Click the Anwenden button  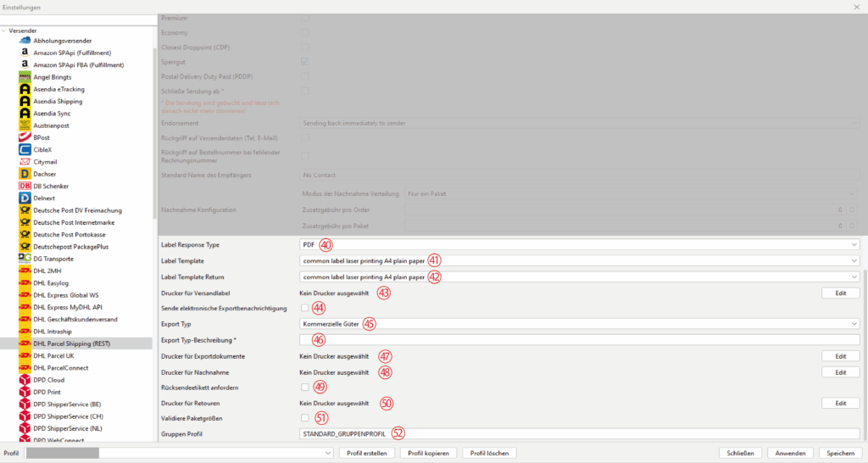pyautogui.click(x=790, y=453)
